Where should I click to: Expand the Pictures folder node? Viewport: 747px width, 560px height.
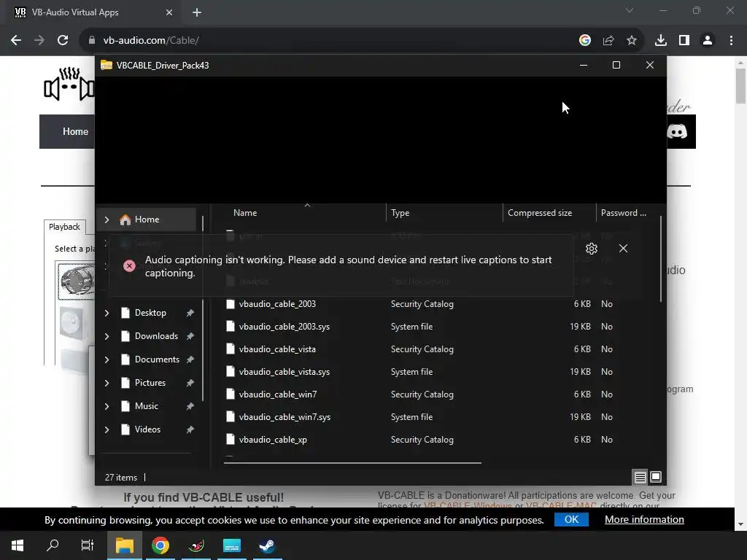(x=107, y=383)
